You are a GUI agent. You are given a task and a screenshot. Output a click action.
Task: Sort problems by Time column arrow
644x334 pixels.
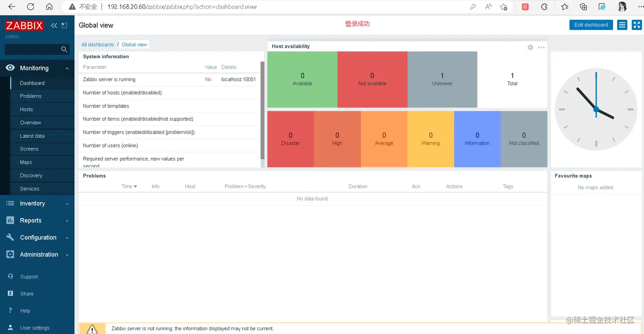pyautogui.click(x=135, y=186)
